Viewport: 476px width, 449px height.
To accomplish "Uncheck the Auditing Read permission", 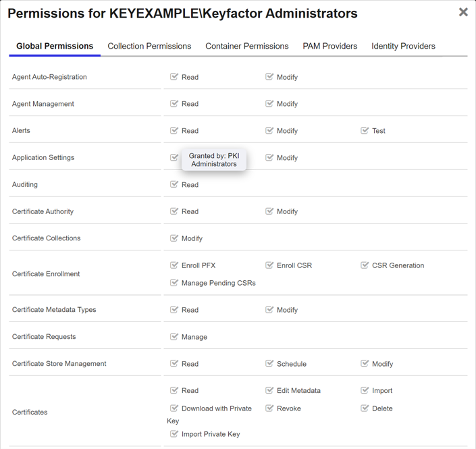I will [174, 184].
